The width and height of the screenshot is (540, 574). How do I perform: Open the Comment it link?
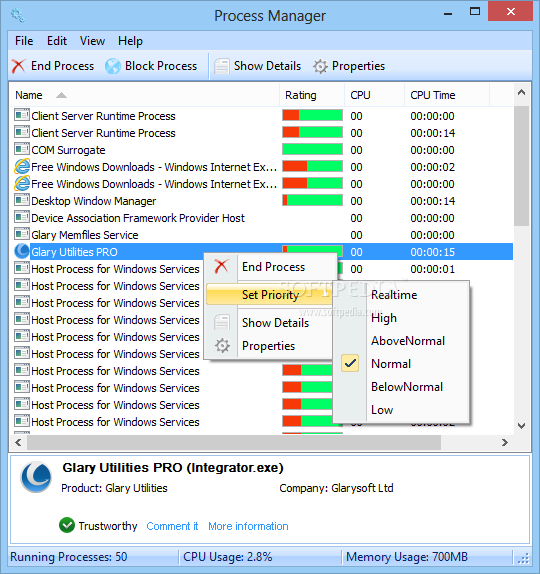pyautogui.click(x=172, y=526)
